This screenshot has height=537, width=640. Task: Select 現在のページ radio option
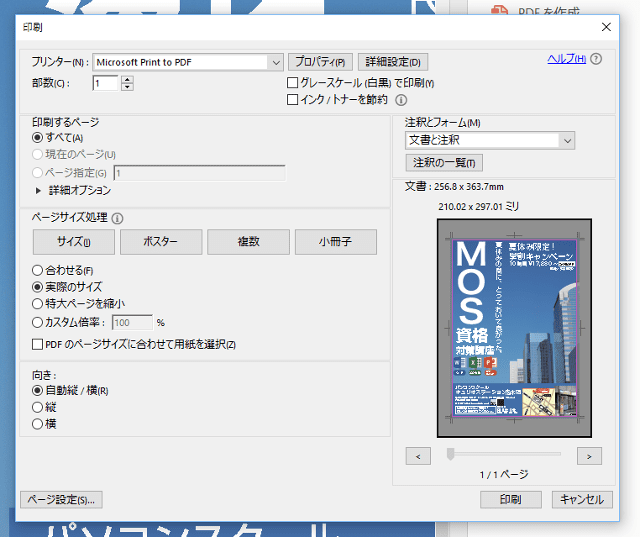(x=37, y=154)
